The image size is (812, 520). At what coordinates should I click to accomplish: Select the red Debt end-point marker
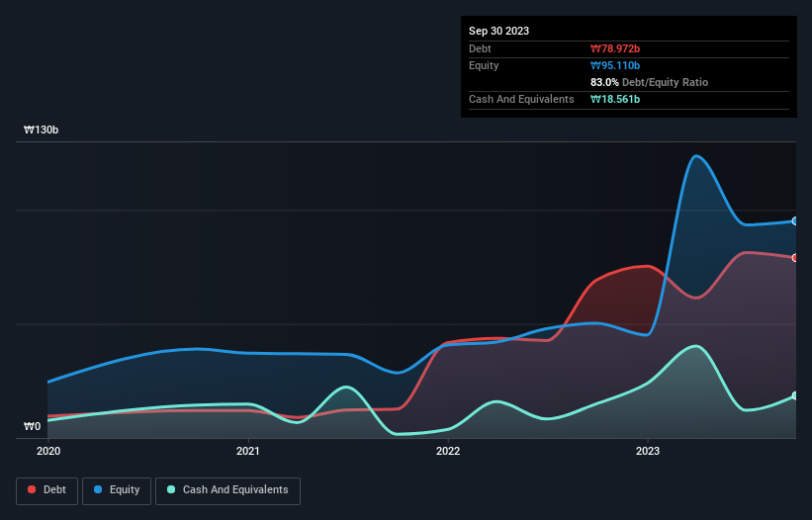coord(795,258)
